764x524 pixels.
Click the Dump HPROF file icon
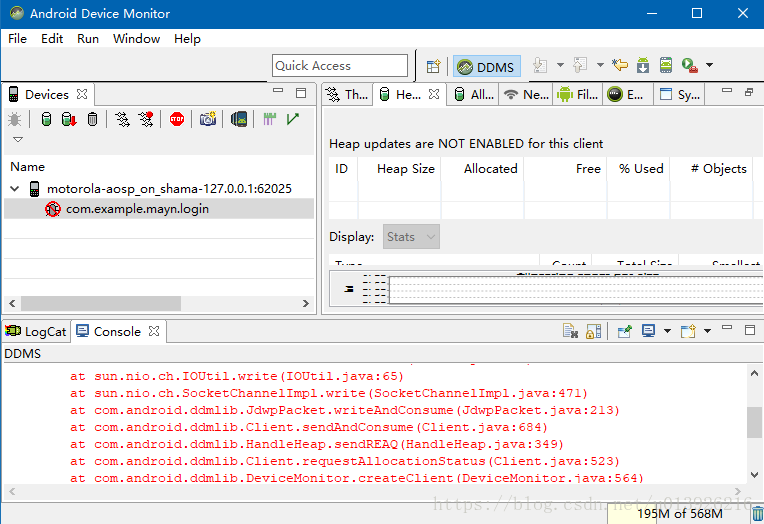click(69, 119)
